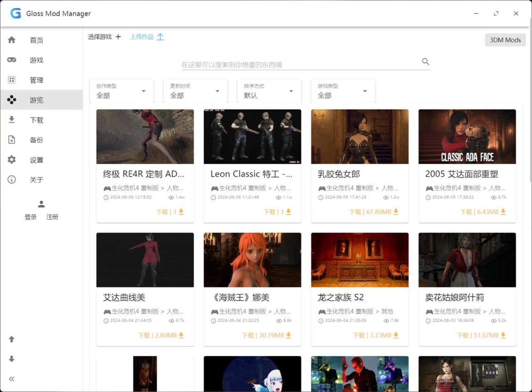Click the plus icon beside 选择游戏
Viewport: 532px width, 392px height.
[x=118, y=37]
